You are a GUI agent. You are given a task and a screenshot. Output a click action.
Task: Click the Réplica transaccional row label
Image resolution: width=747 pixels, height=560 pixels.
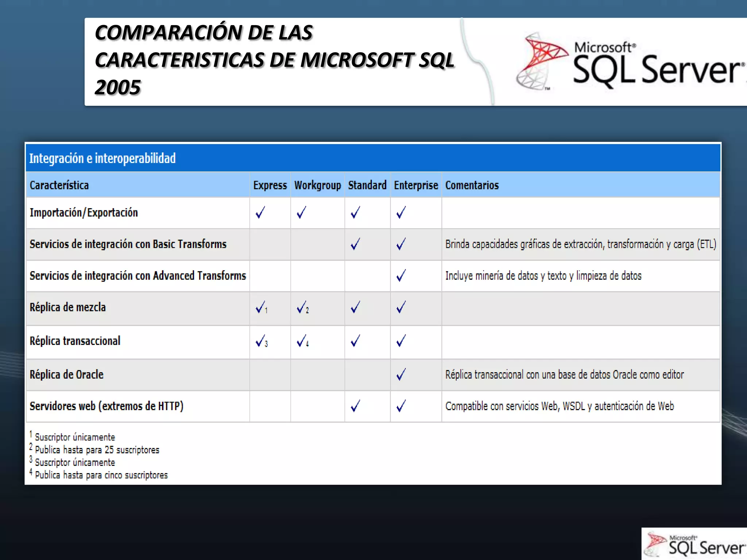click(x=75, y=341)
